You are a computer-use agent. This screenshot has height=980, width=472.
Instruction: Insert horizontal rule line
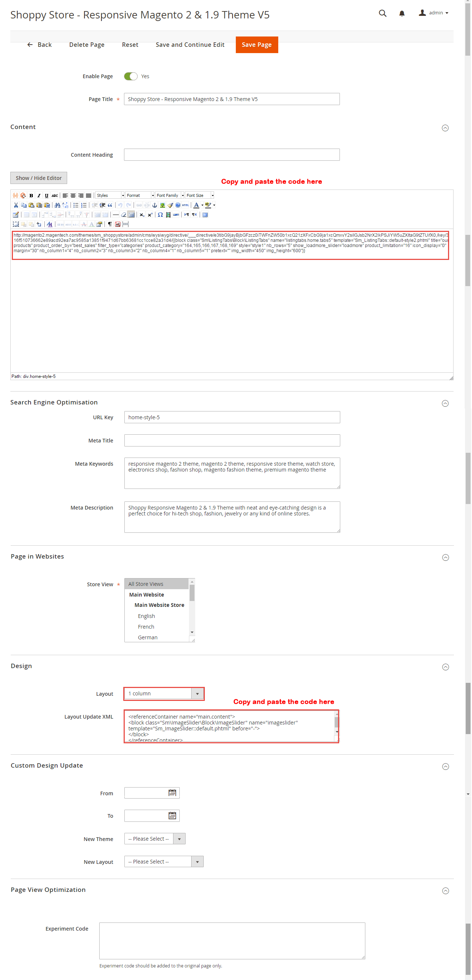pyautogui.click(x=116, y=215)
